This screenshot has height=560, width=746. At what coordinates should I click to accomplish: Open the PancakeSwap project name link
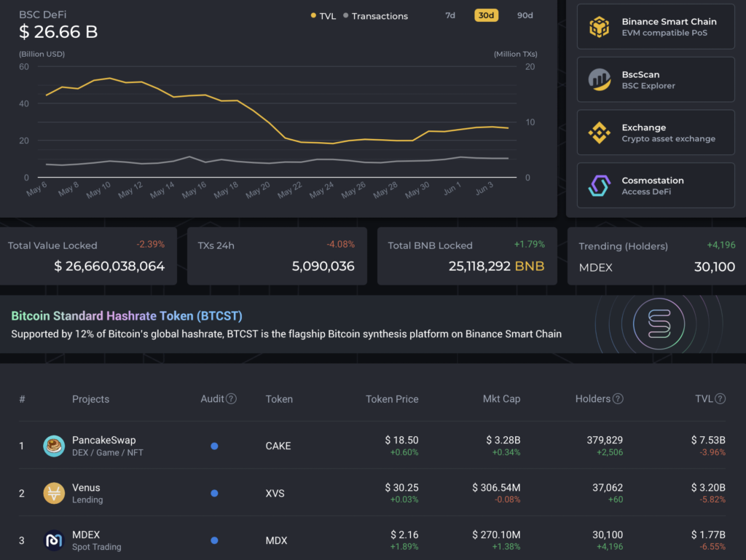tap(103, 440)
